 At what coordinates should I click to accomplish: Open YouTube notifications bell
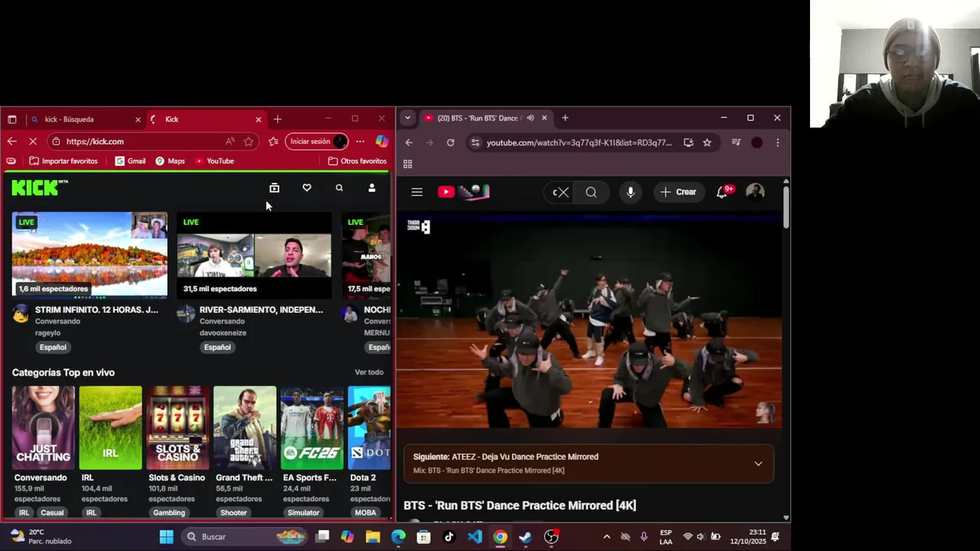[722, 192]
